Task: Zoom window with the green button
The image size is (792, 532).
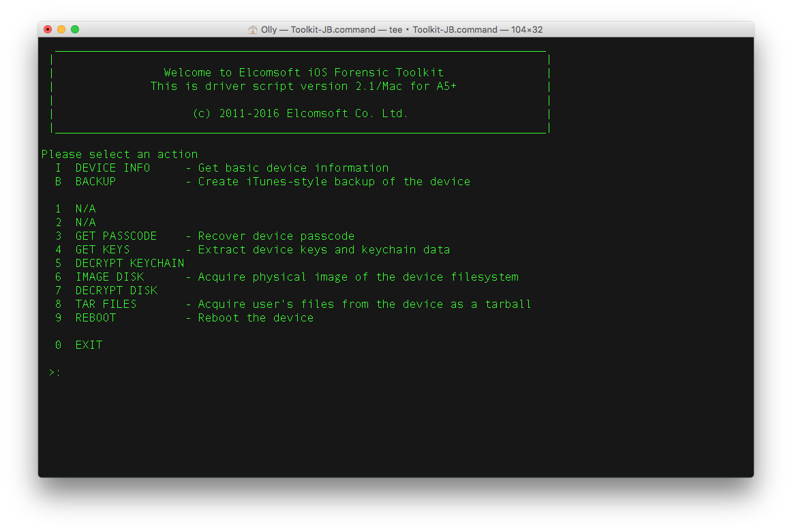Action: 75,29
